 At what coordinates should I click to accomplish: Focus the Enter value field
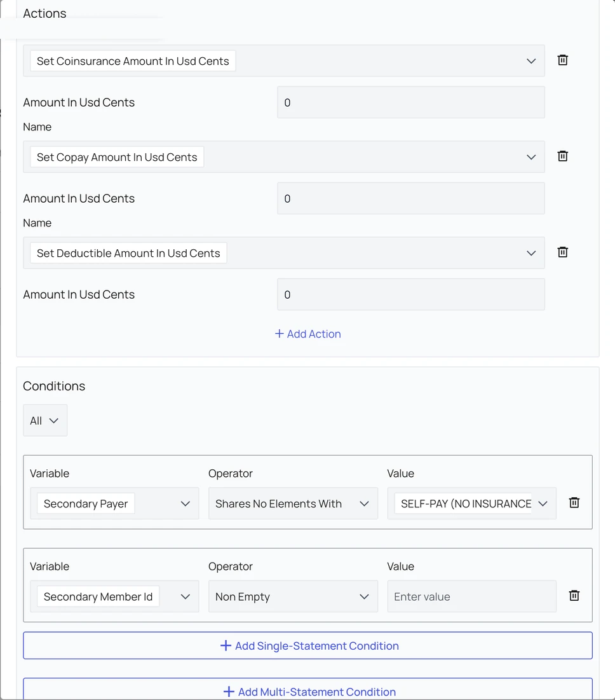(472, 596)
